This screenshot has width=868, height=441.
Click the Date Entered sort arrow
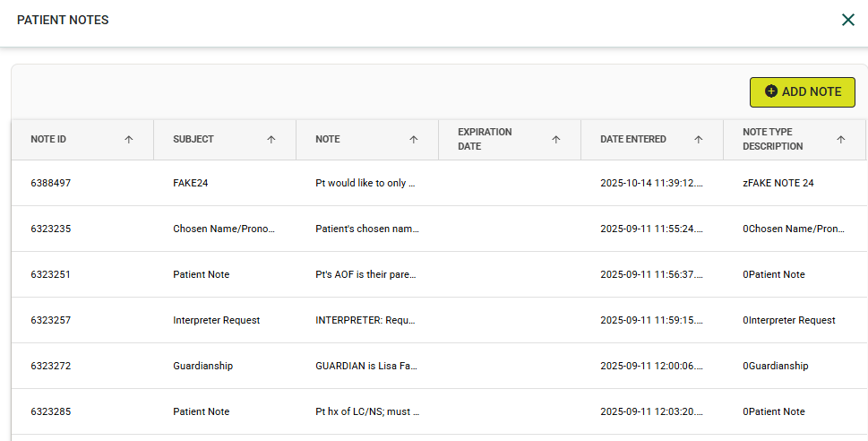(698, 140)
